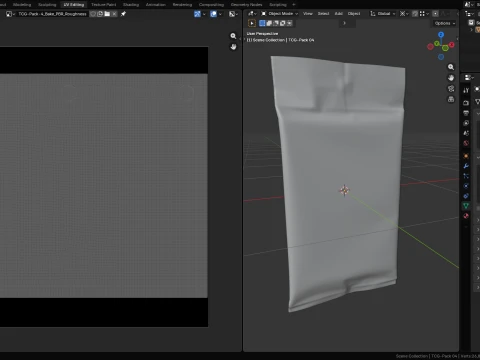Image resolution: width=480 pixels, height=360 pixels.
Task: Switch to the Modeling workspace tab
Action: 22,5
